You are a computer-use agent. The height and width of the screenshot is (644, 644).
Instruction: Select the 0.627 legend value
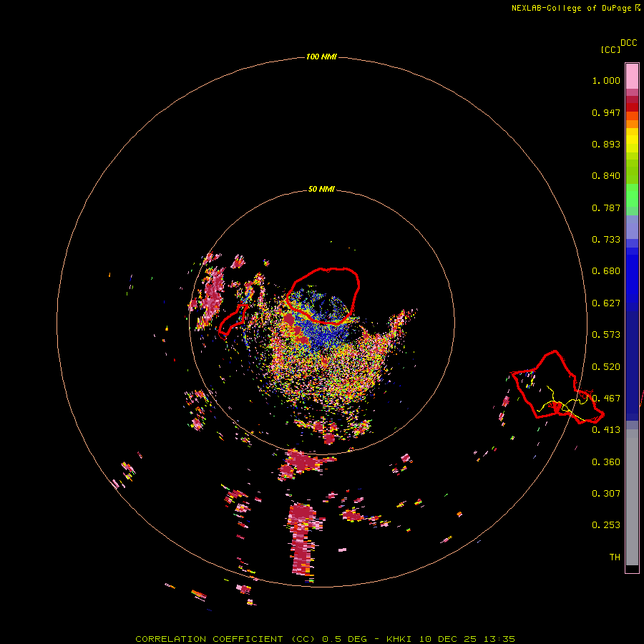click(x=606, y=303)
